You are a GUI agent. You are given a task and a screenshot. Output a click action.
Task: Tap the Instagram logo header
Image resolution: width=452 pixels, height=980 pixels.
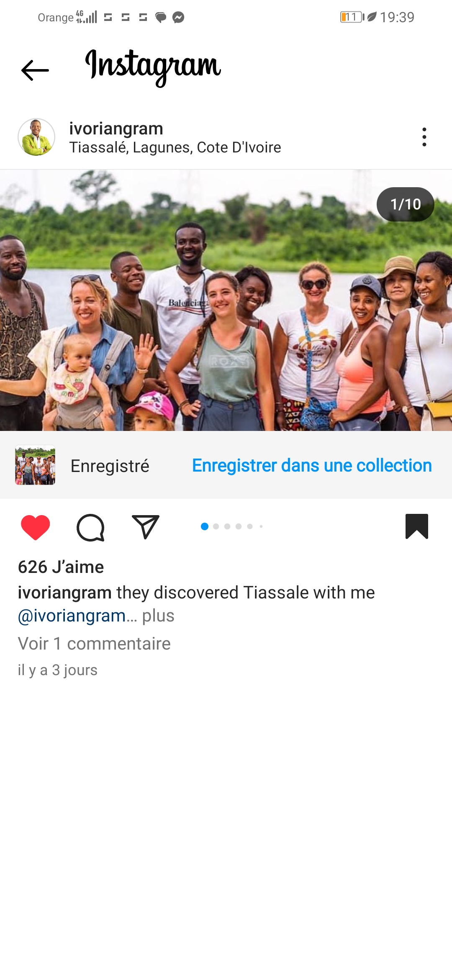click(x=153, y=67)
